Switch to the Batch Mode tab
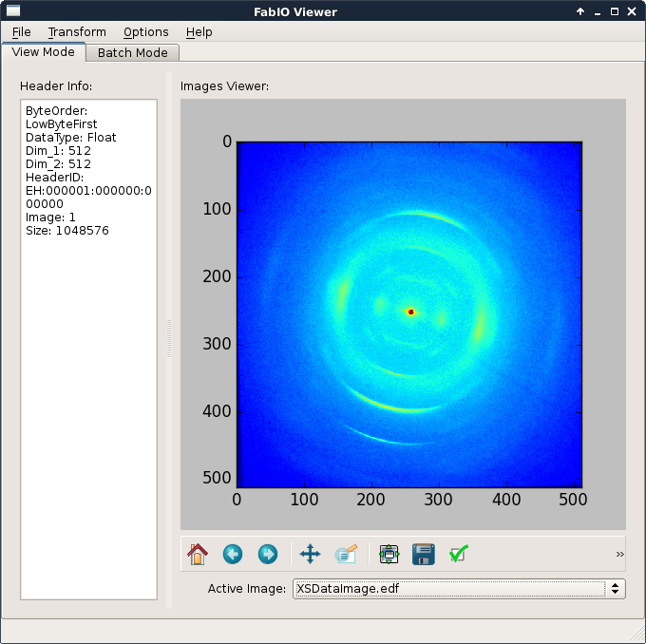This screenshot has height=644, width=646. 133,53
